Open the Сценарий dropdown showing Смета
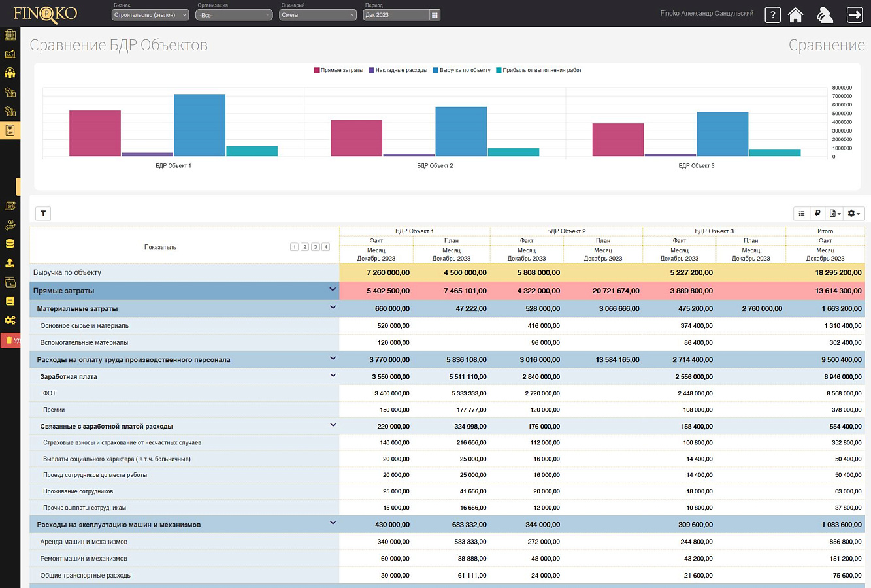 coord(318,15)
